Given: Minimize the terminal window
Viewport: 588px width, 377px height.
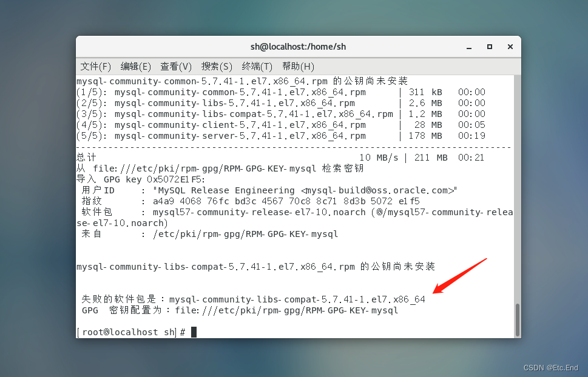Looking at the screenshot, I should coord(468,47).
